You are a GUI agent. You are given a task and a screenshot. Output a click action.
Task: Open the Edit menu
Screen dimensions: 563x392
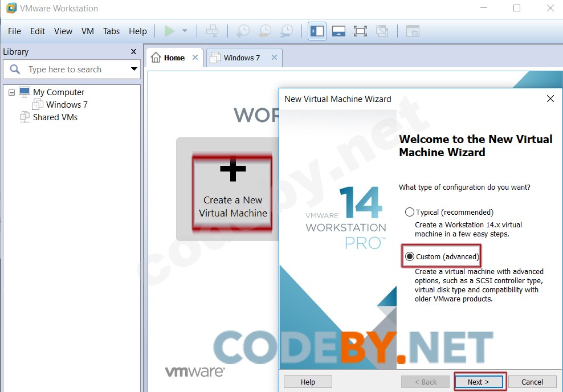[38, 31]
